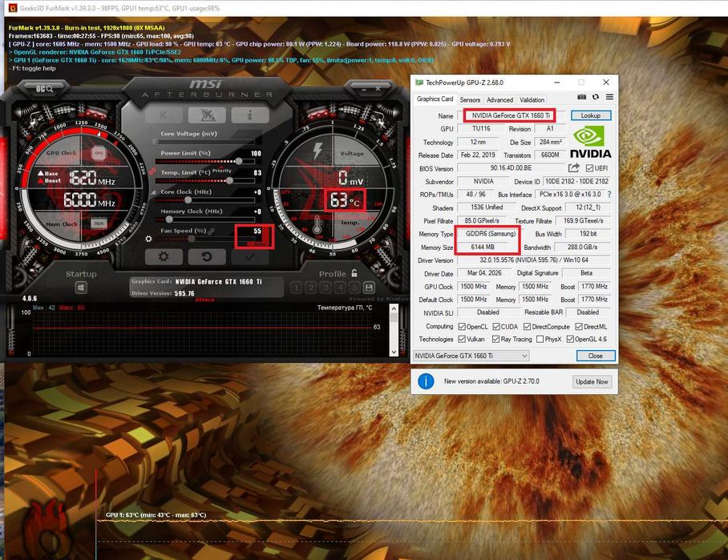
Task: Click the Memory Size field '6144 MB'
Action: [x=483, y=248]
